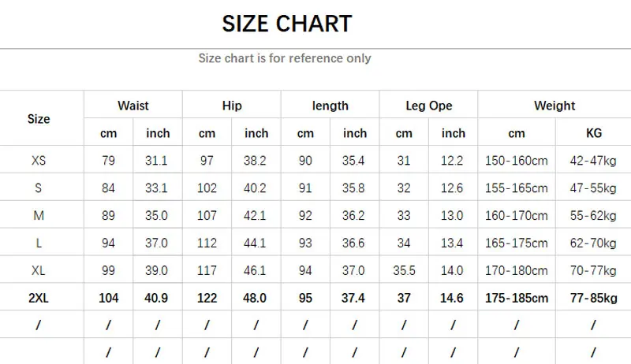
Task: Click the Weight column header
Action: [x=554, y=106]
